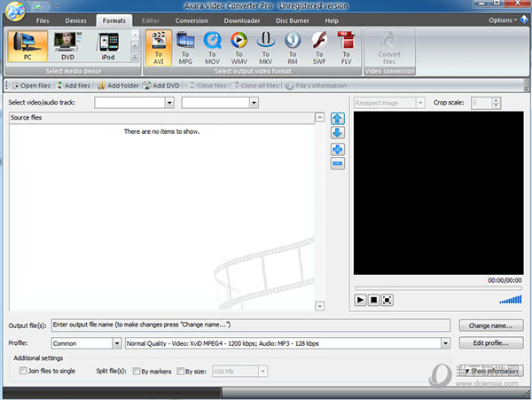
Task: Enable Join files to single checkbox
Action: [23, 371]
